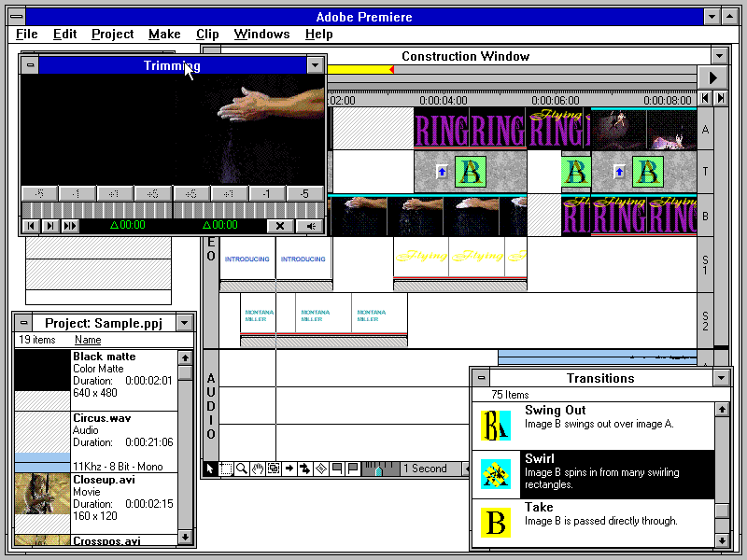
Task: Click the time unit zoom slider
Action: coord(380,469)
